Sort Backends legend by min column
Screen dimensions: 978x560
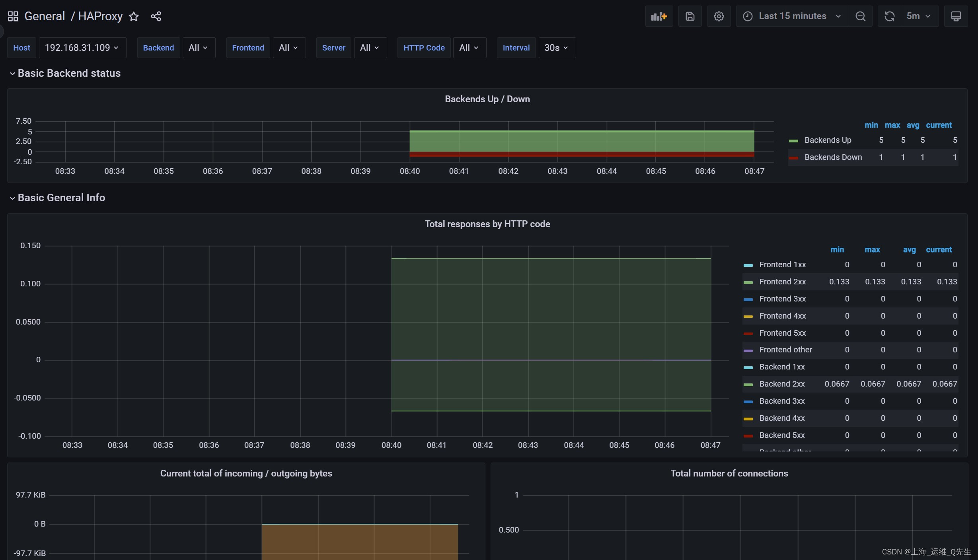(871, 125)
